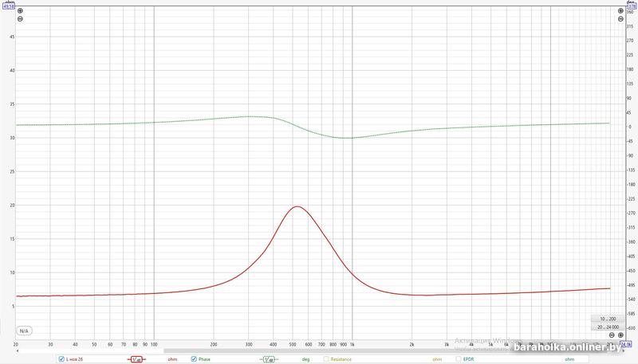Image resolution: width=638 pixels, height=364 pixels.
Task: Click the '45' label on the impedance axis
Action: tap(12, 37)
